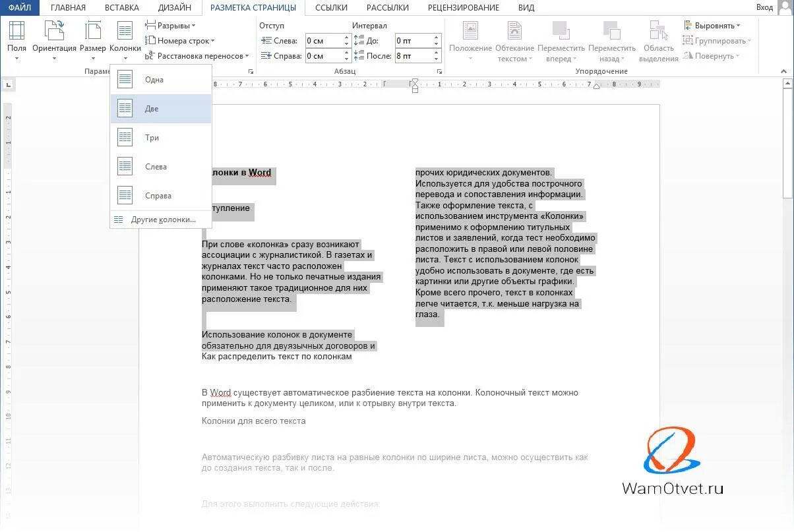Viewport: 794px width, 532px height.
Task: Select the Три three columns option
Action: [x=161, y=138]
